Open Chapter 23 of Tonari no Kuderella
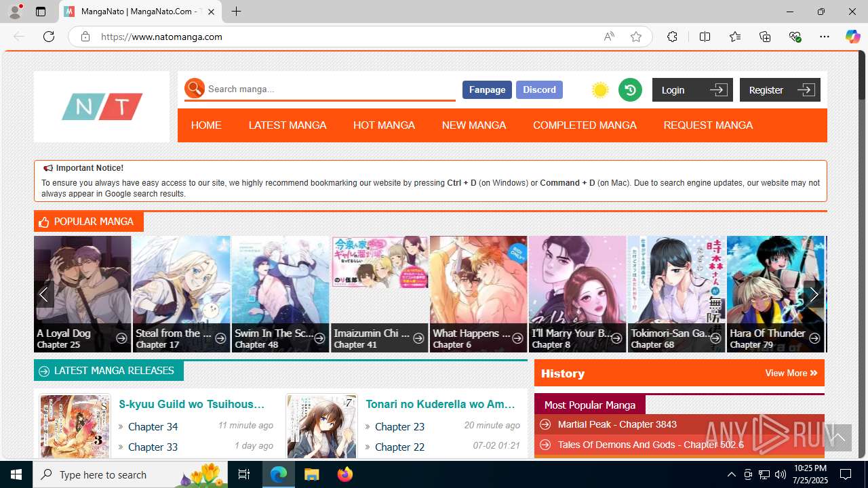The width and height of the screenshot is (868, 488). pos(399,426)
